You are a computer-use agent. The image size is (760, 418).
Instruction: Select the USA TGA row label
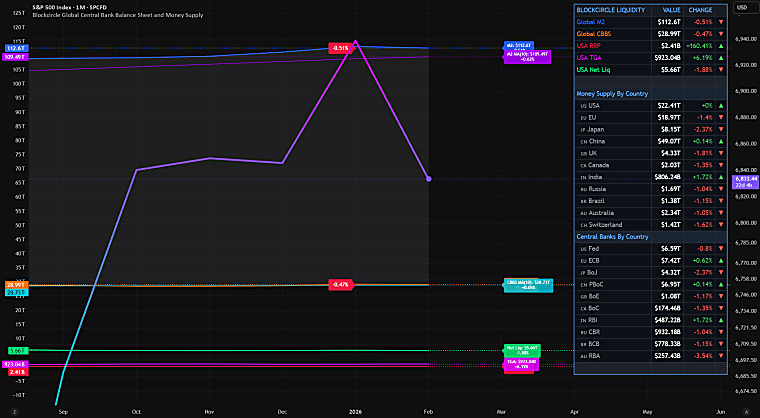pos(588,58)
